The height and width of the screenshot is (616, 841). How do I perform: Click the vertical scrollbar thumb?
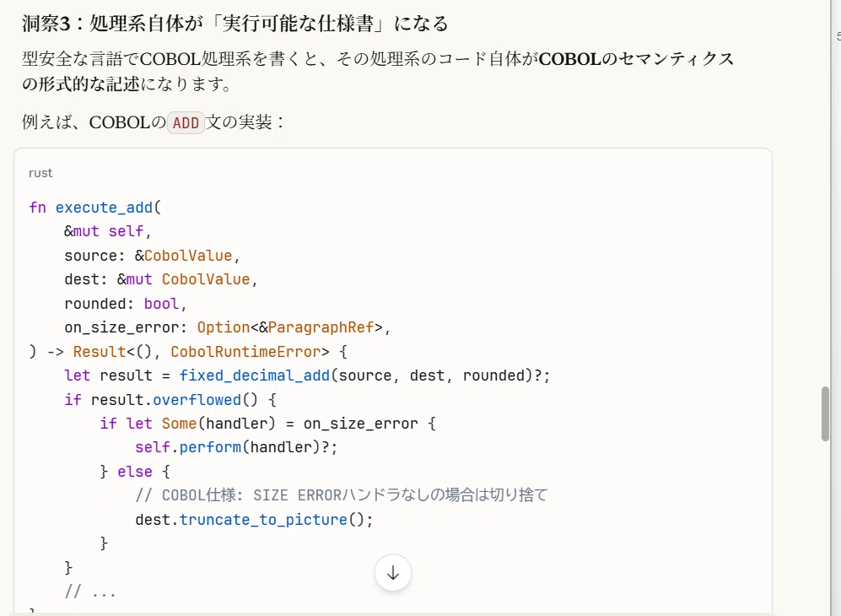click(826, 413)
